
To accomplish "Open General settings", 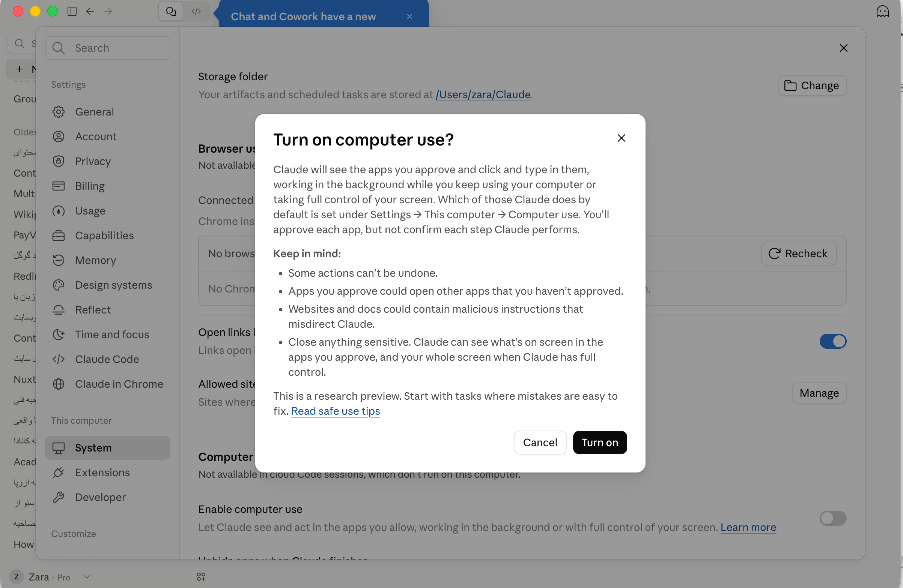I will [108, 112].
